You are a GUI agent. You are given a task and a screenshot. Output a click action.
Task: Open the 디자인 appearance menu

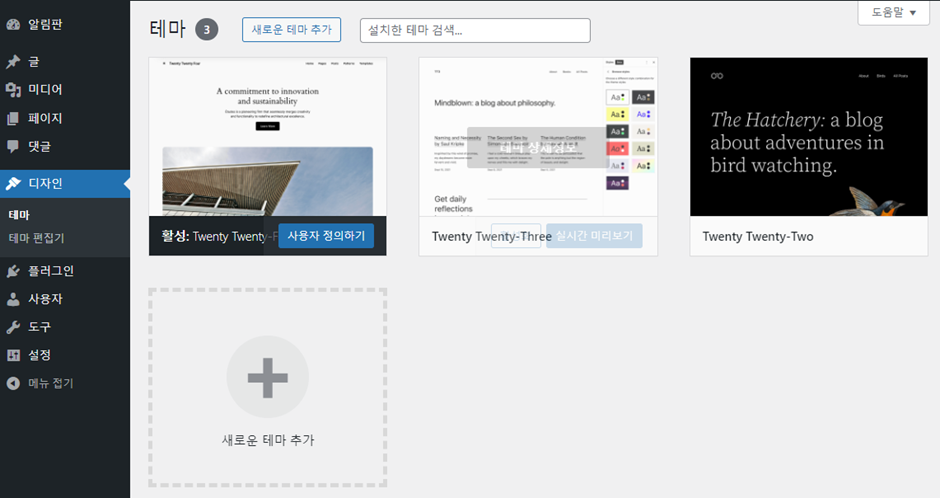[x=45, y=183]
